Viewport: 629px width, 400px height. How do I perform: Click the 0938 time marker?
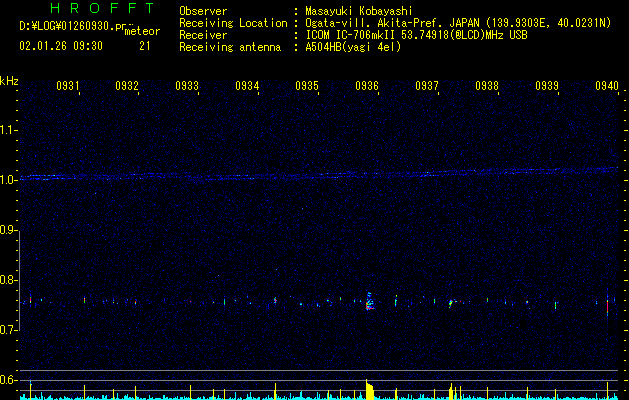487,85
